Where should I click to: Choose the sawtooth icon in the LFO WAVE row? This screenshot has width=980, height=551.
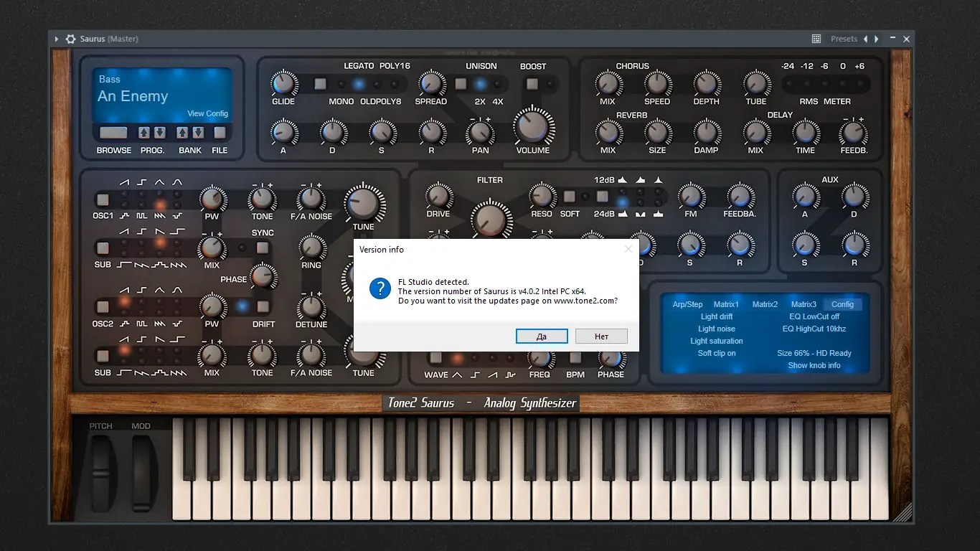coord(493,375)
